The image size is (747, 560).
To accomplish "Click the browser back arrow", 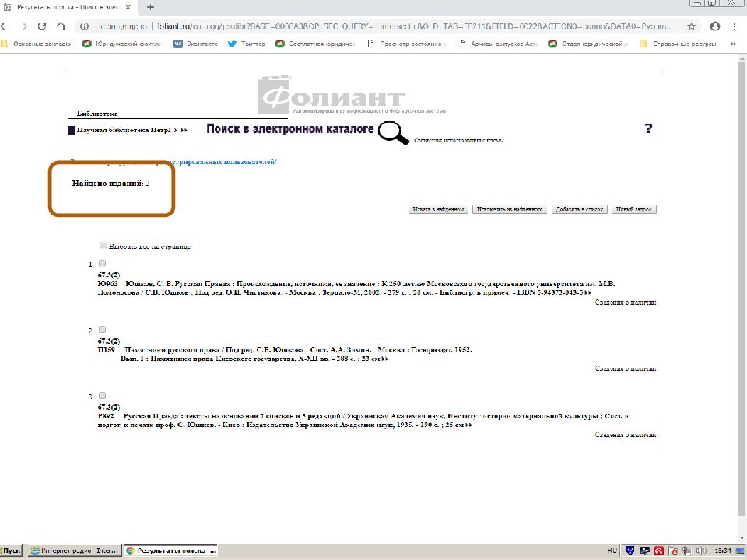I will pos(6,26).
